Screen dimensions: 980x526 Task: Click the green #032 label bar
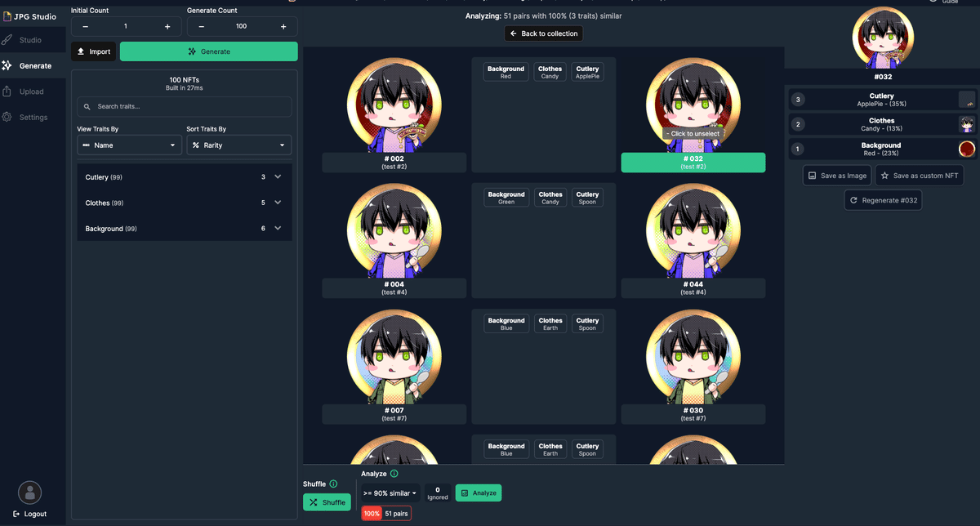coord(693,163)
